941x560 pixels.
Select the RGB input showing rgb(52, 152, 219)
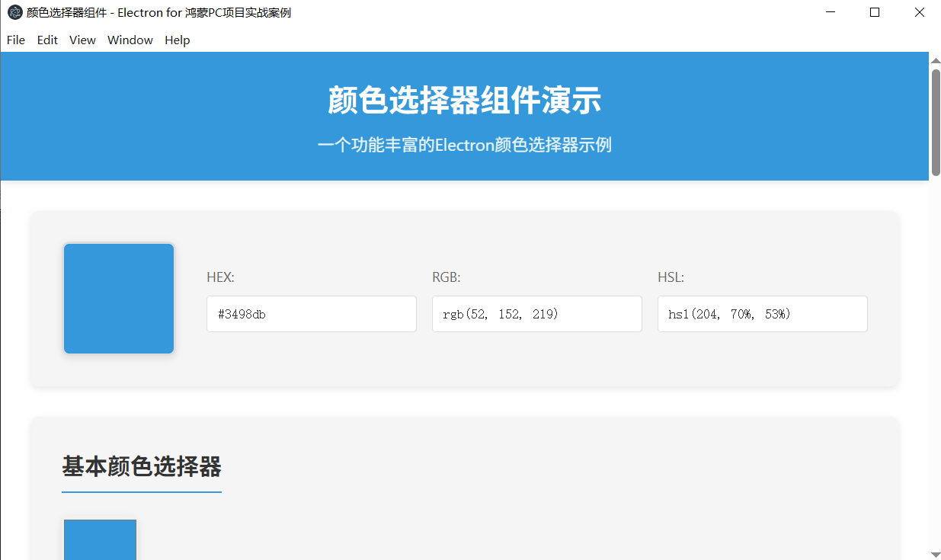pyautogui.click(x=536, y=313)
